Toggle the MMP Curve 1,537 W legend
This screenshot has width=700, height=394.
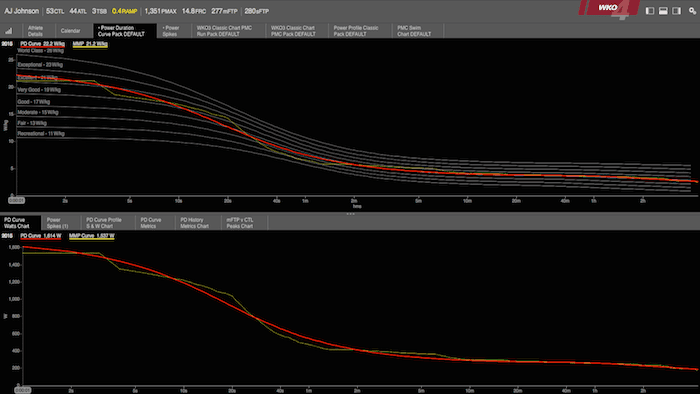click(92, 236)
